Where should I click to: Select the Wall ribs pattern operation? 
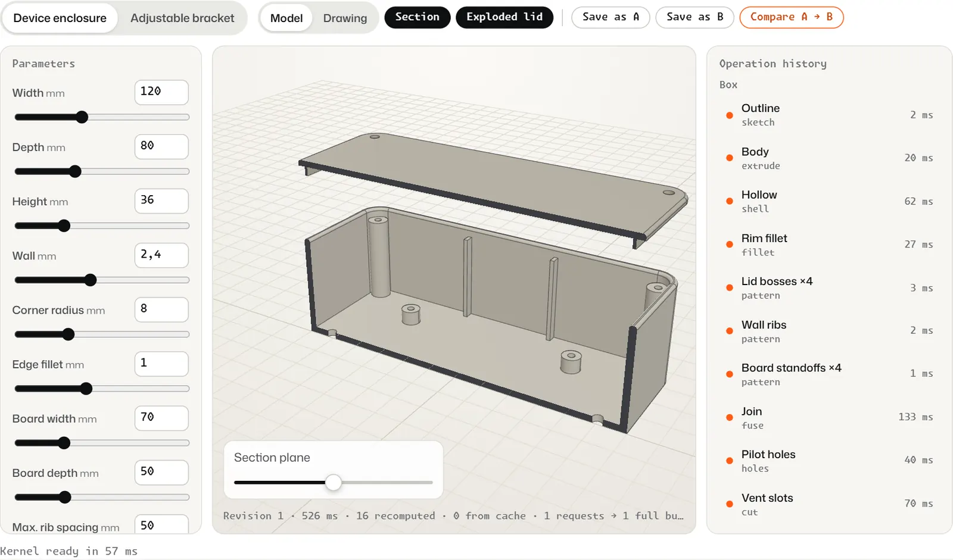[829, 331]
